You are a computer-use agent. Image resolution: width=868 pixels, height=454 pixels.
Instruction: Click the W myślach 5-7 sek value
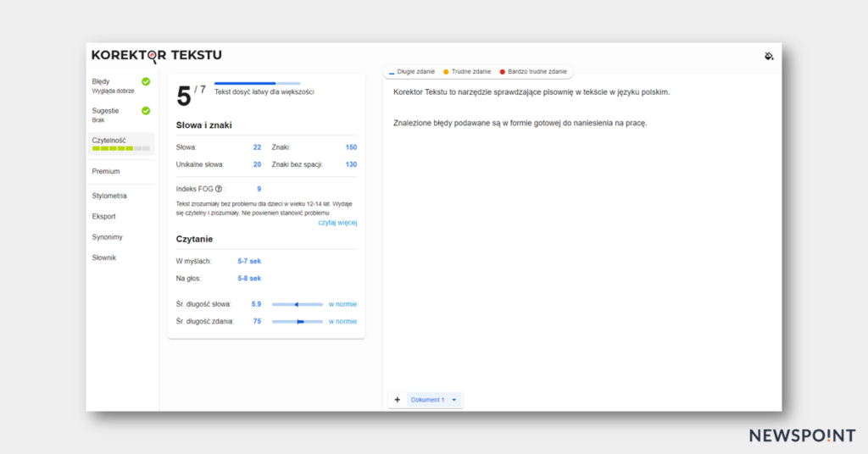pyautogui.click(x=249, y=261)
